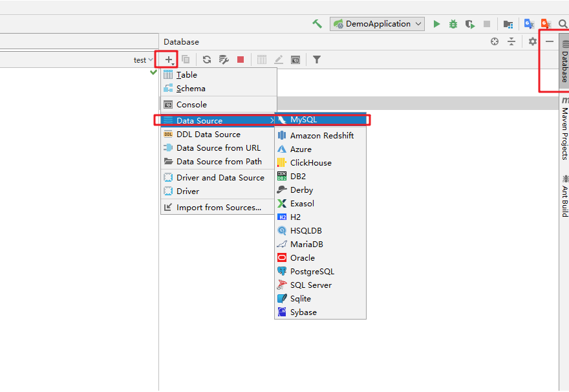The height and width of the screenshot is (392, 569).
Task: Choose H2 data source
Action: [321, 217]
